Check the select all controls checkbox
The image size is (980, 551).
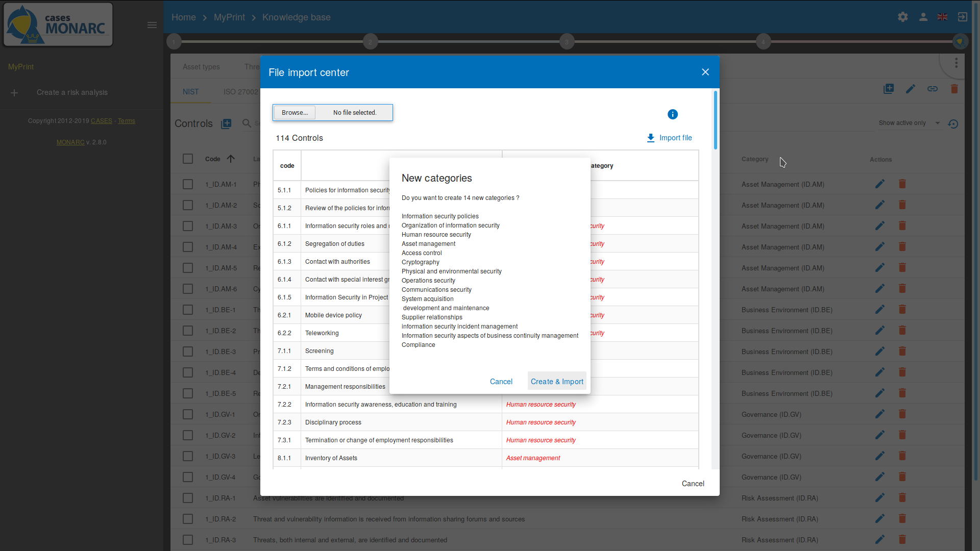tap(188, 159)
